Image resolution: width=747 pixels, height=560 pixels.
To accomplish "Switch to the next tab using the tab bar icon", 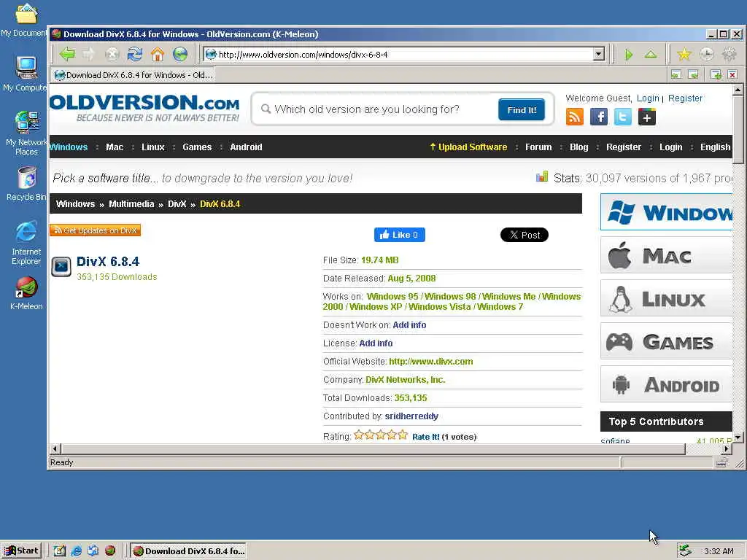I will (x=693, y=74).
